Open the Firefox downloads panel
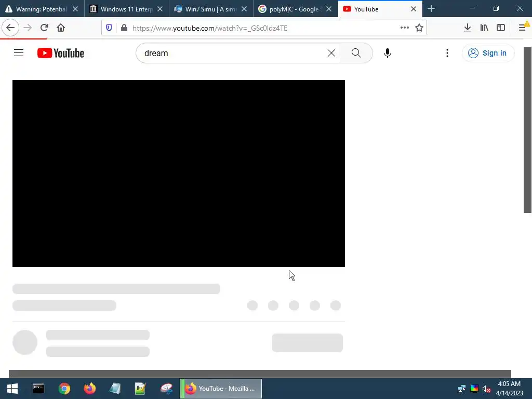 pos(468,28)
